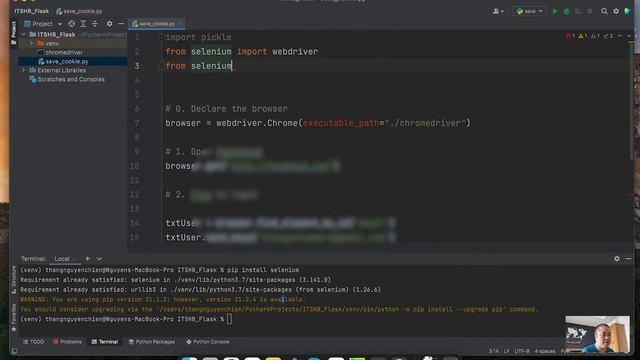
Task: Collapse the ITSHB_Flask root folder
Action: click(24, 35)
